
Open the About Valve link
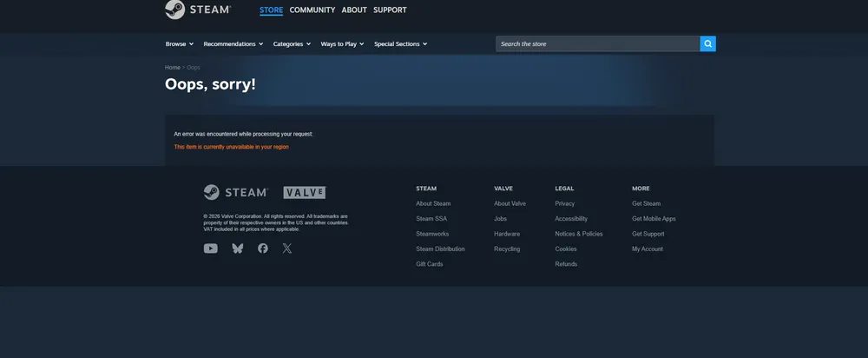[510, 203]
